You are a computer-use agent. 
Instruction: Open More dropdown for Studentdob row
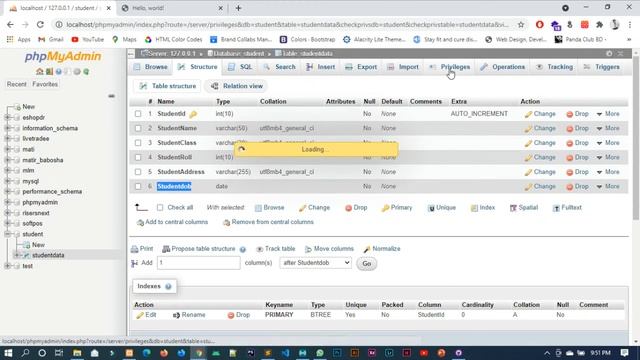click(x=608, y=186)
